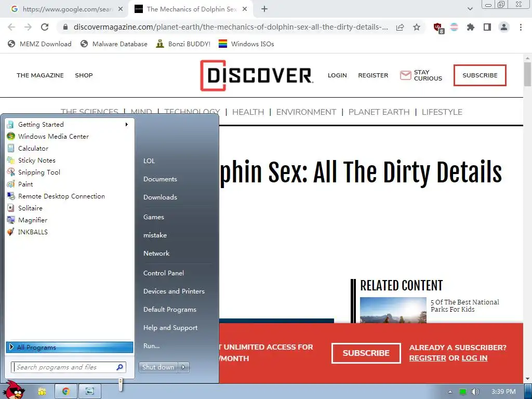532x399 pixels.
Task: Open the Bonzi BUDDY! bookmark
Action: pyautogui.click(x=183, y=44)
